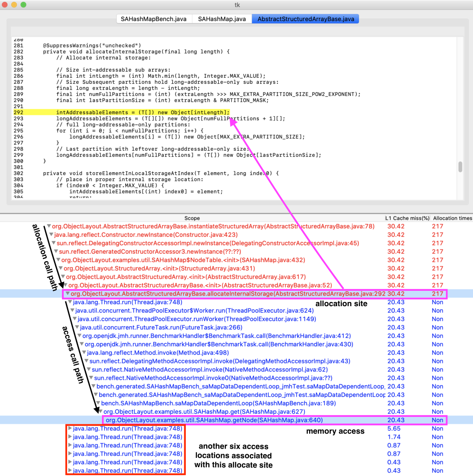Click the L1 Cache miss(%) column header
The width and height of the screenshot is (473, 476).
407,218
